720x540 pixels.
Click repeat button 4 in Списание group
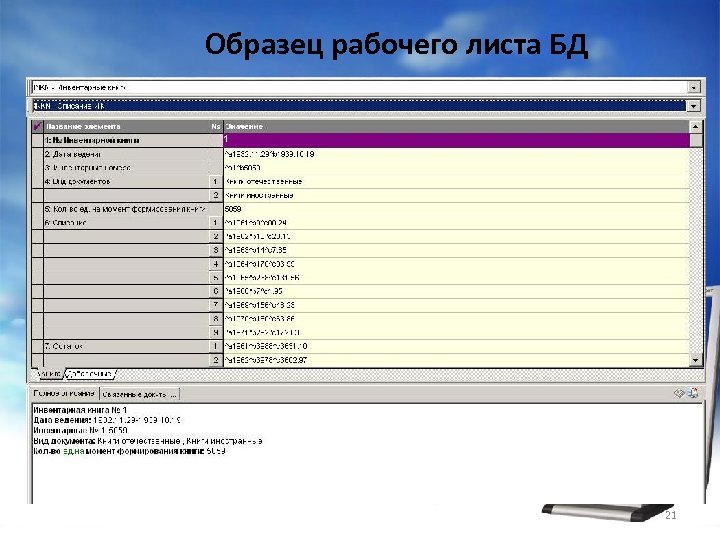click(x=215, y=264)
